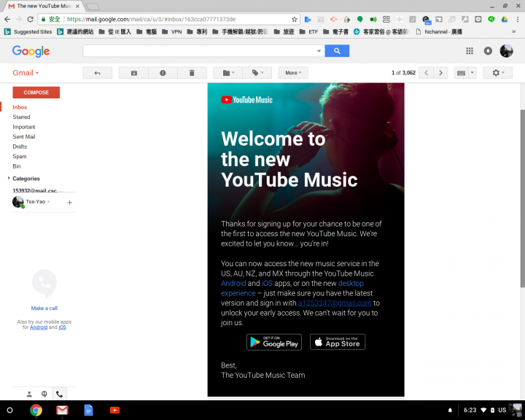Viewport: 525px width, 420px height.
Task: Open the Sent Mail folder
Action: coord(24,136)
